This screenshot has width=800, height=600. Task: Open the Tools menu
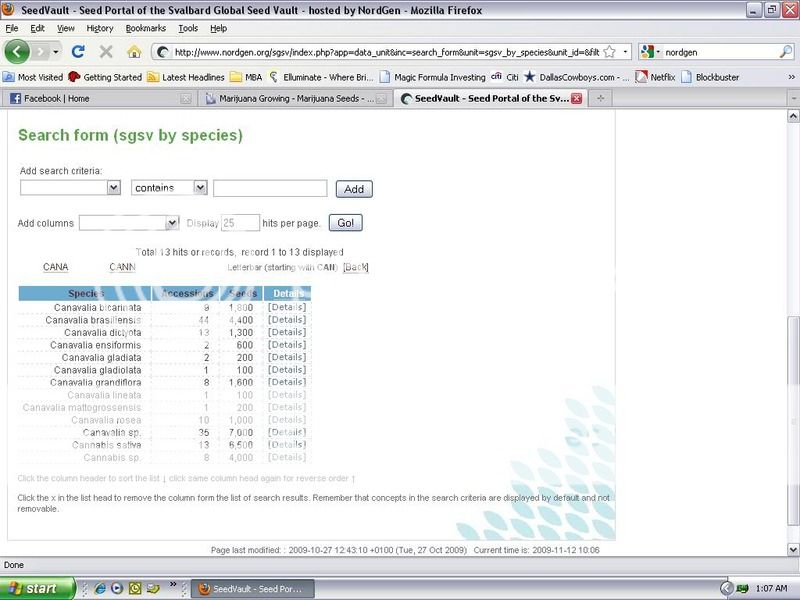point(188,28)
